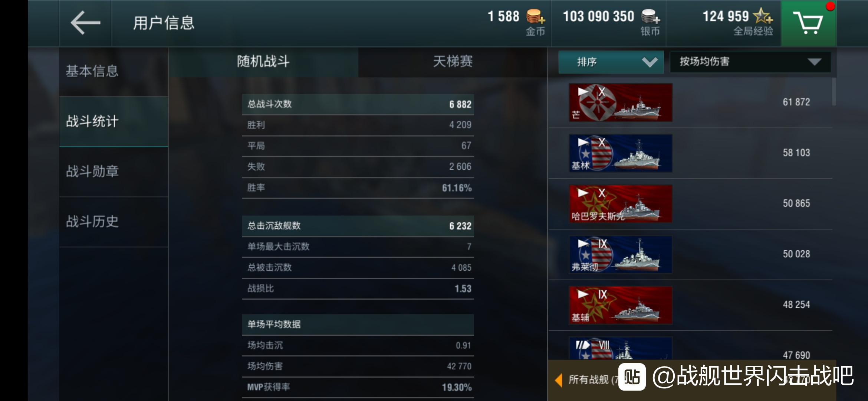Open global experience star icon
The height and width of the screenshot is (401, 868).
click(763, 16)
